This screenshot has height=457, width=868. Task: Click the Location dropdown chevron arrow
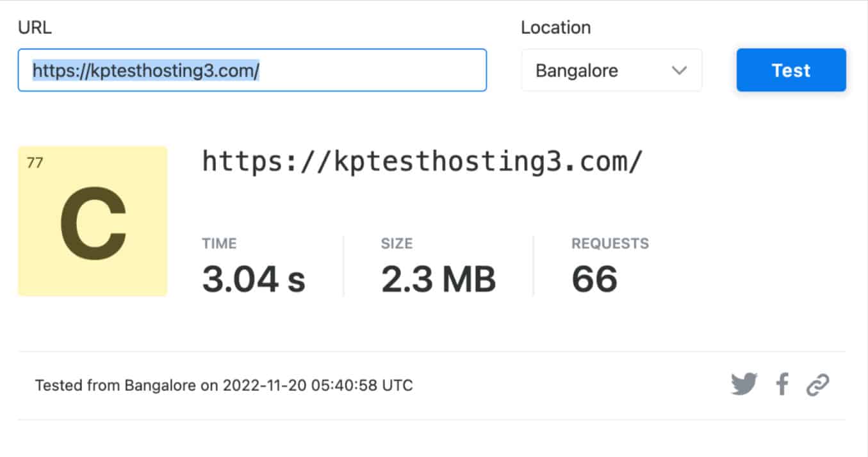coord(679,71)
